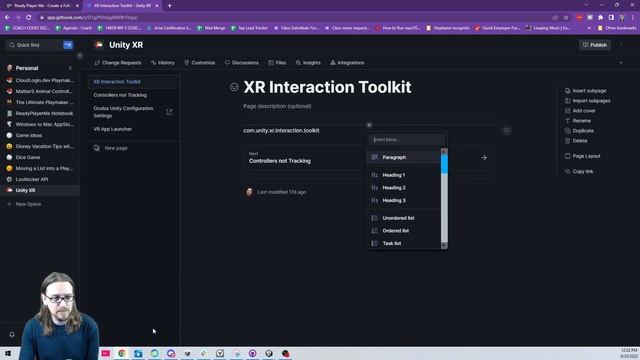
Task: Open Dice Game space
Action: pos(40,157)
